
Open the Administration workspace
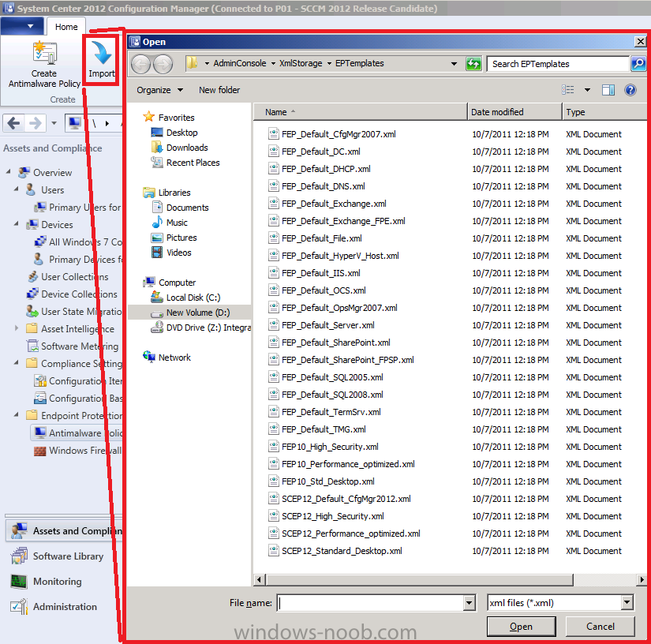pyautogui.click(x=65, y=607)
